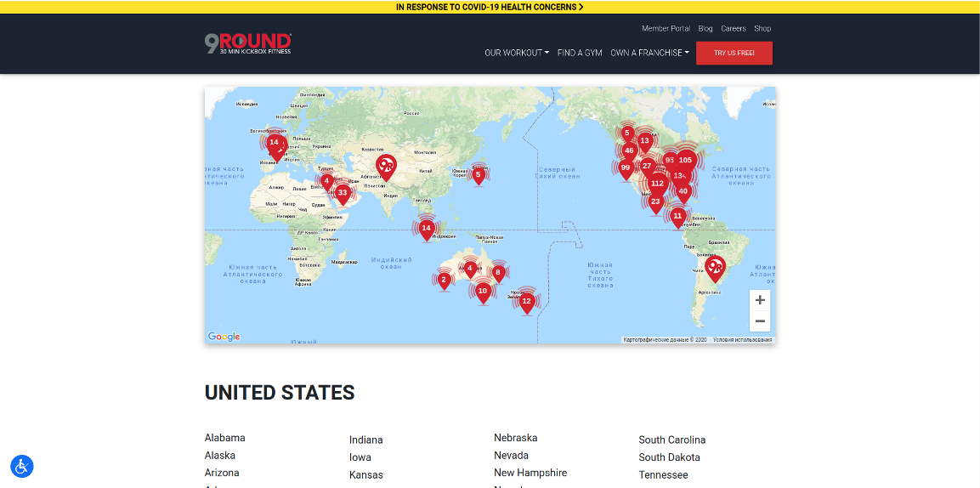Screen dimensions: 980x488
Task: Select cluster marker 40 near Florida
Action: pos(683,193)
